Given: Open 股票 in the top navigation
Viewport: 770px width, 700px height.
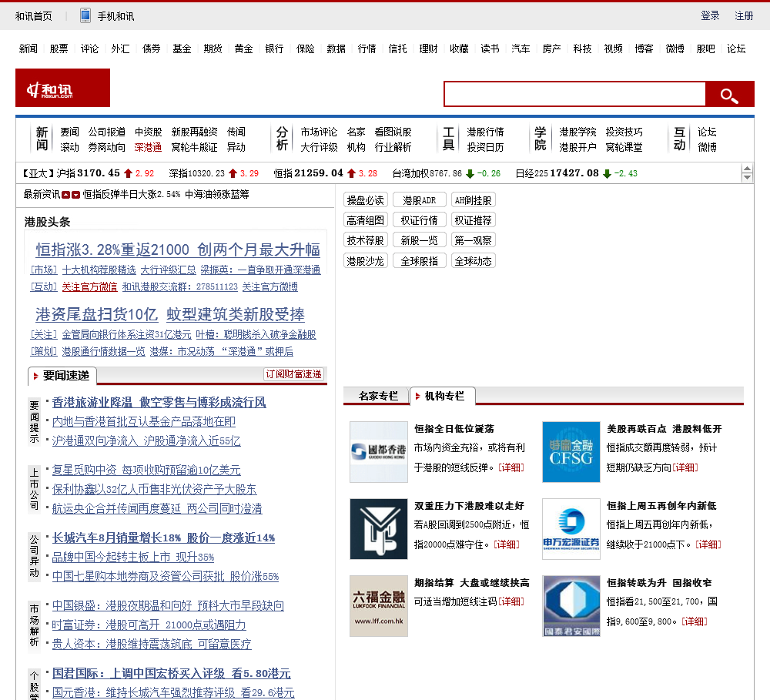Looking at the screenshot, I should (59, 49).
